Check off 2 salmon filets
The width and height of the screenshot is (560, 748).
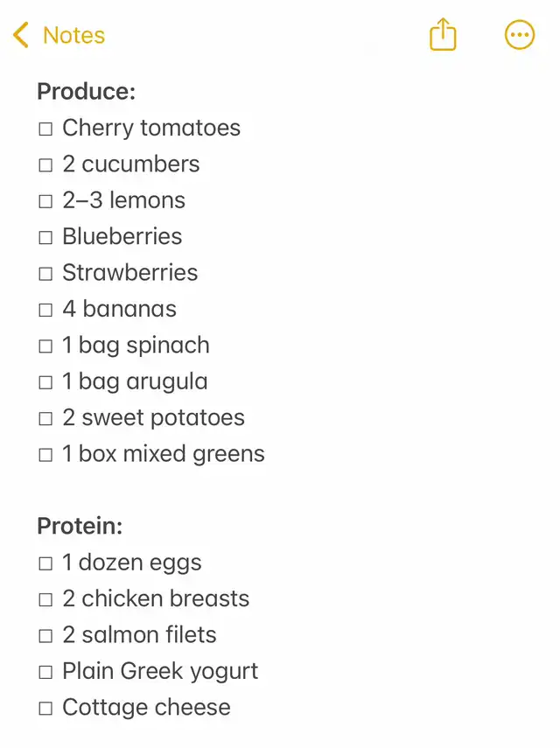coord(45,636)
